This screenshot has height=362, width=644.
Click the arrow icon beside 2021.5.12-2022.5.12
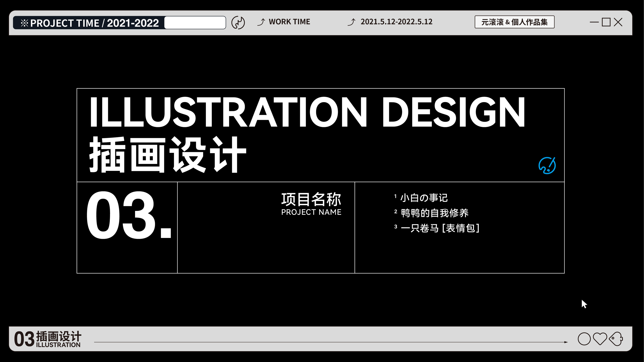pos(351,22)
